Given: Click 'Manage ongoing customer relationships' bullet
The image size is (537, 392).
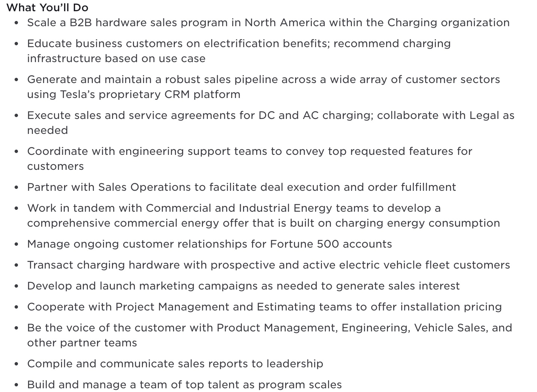Looking at the screenshot, I should tap(209, 244).
